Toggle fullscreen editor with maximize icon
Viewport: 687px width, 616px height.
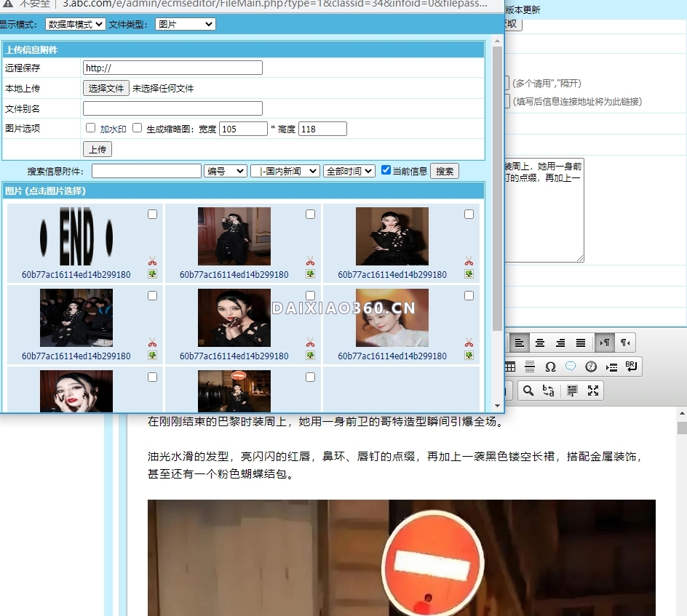point(593,391)
